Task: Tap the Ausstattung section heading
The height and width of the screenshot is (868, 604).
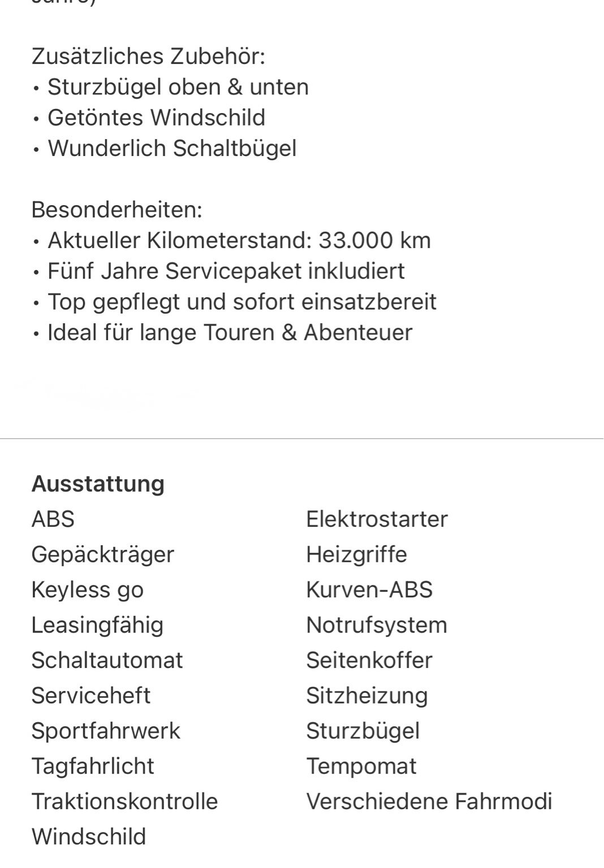Action: click(x=98, y=484)
